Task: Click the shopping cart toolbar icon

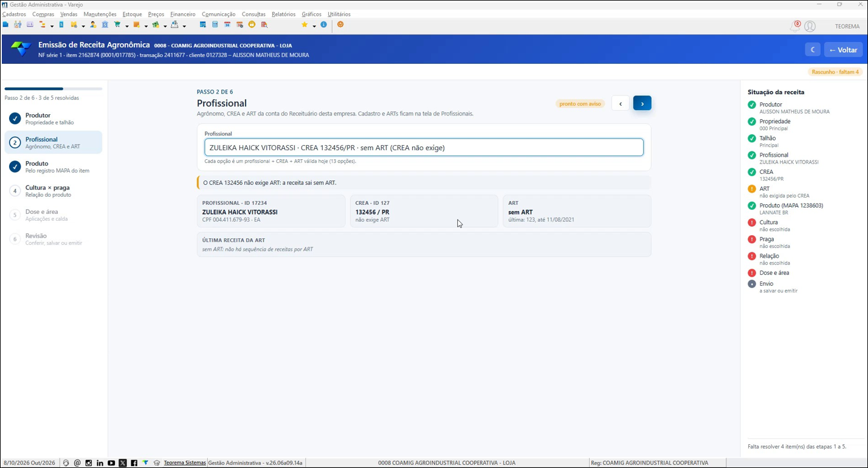Action: (x=117, y=25)
